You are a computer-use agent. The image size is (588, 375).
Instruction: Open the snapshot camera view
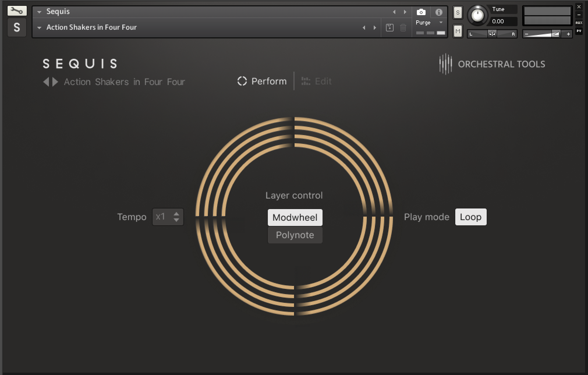pos(421,12)
